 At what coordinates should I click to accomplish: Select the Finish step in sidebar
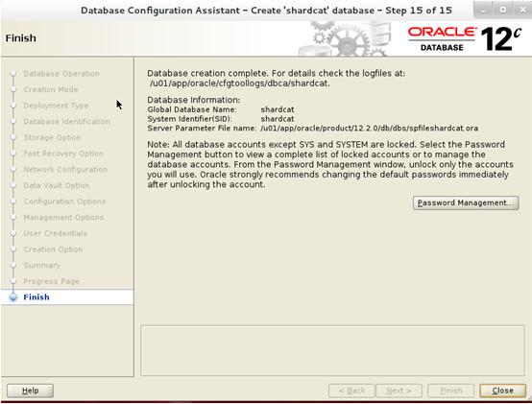[36, 297]
